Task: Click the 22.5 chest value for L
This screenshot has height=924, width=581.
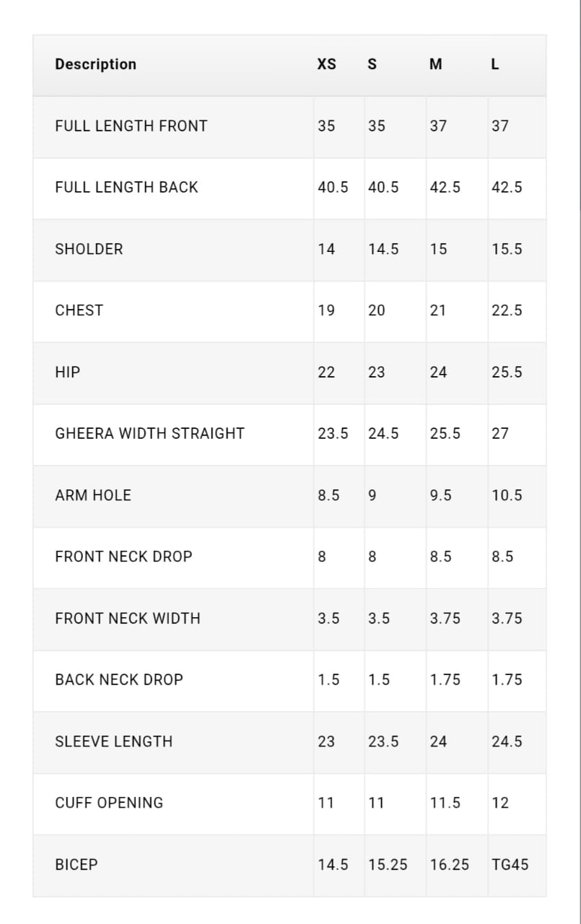Action: tap(507, 310)
